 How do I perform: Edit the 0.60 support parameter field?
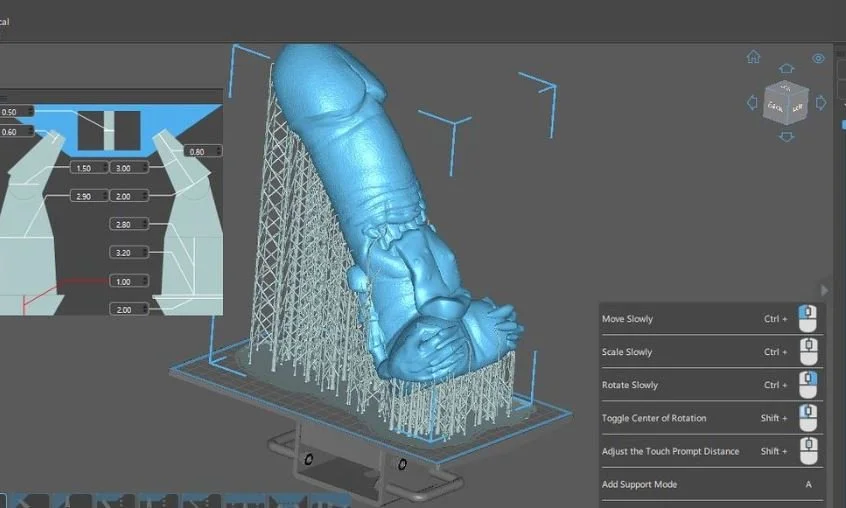tap(16, 131)
